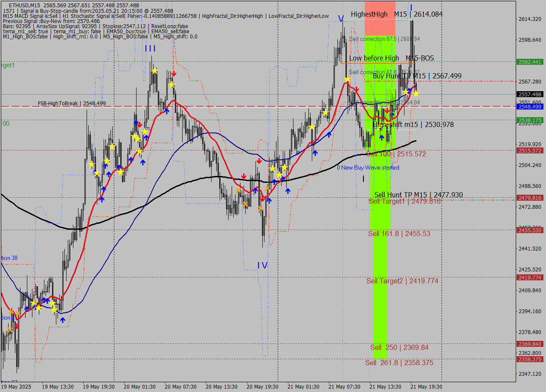
Task: Click the Sell 261.8 level label
Action: pyautogui.click(x=399, y=363)
